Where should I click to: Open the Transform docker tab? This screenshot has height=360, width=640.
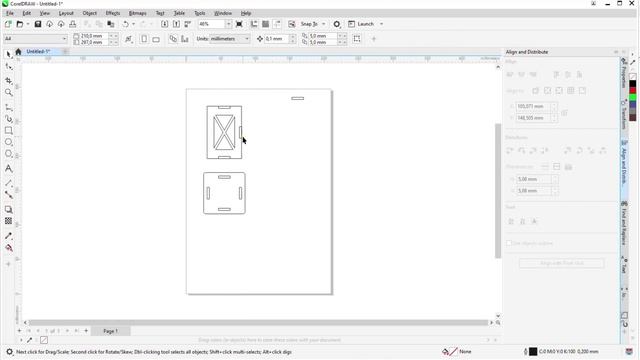click(x=624, y=114)
